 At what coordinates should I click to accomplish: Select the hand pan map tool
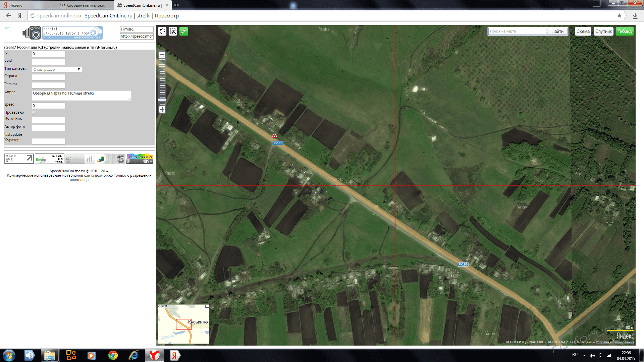[x=162, y=32]
